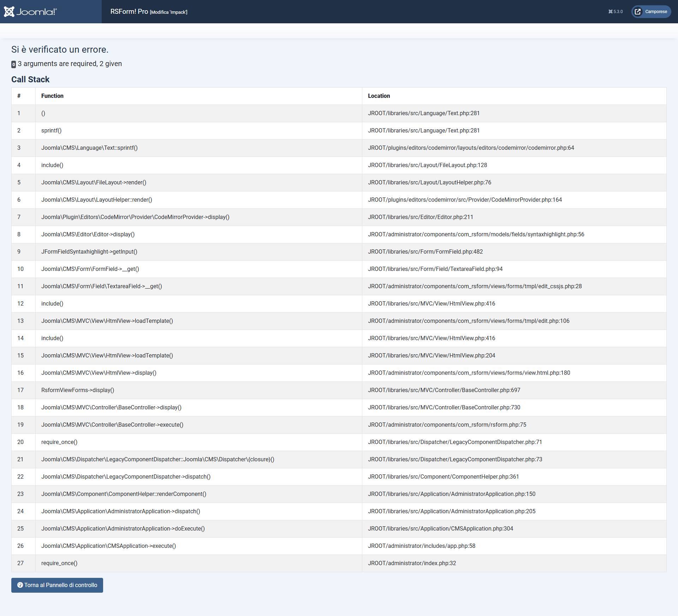
Task: Click the edit_cssjs.php:28 location cell
Action: point(475,286)
